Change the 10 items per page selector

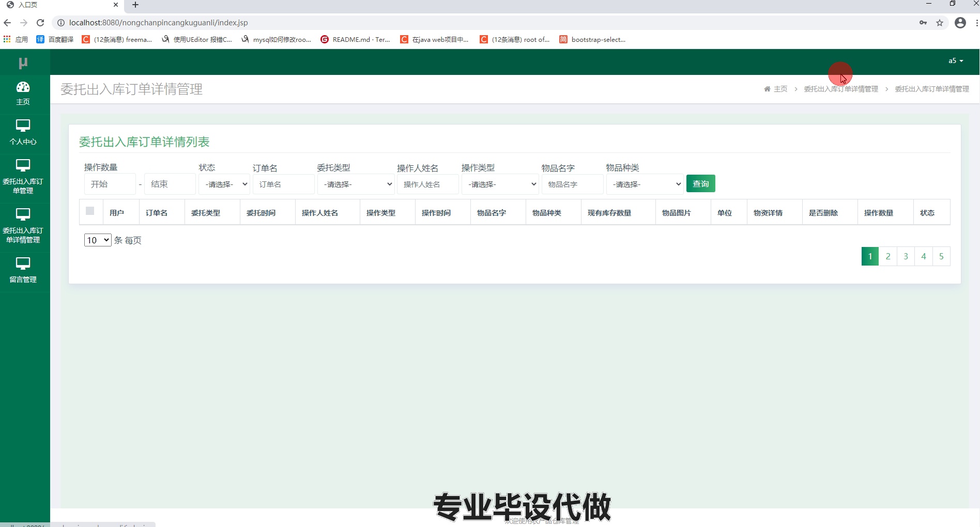(97, 240)
